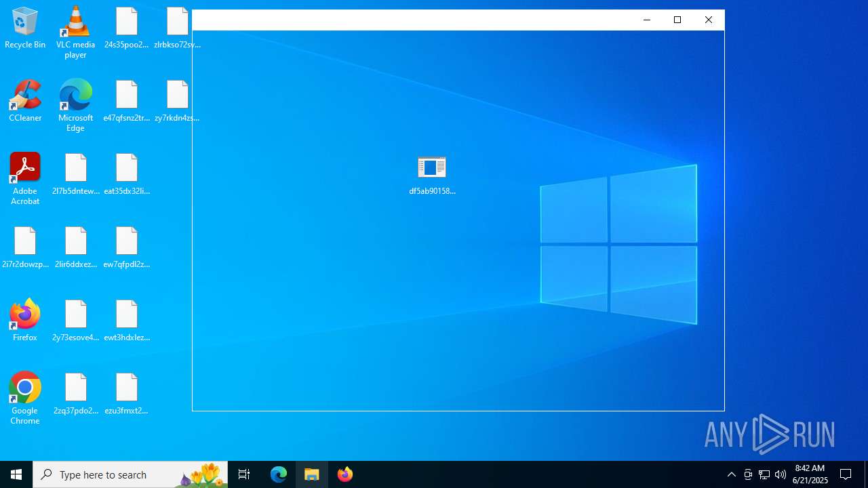This screenshot has width=868, height=488.
Task: Minimize the open window
Action: [x=647, y=20]
